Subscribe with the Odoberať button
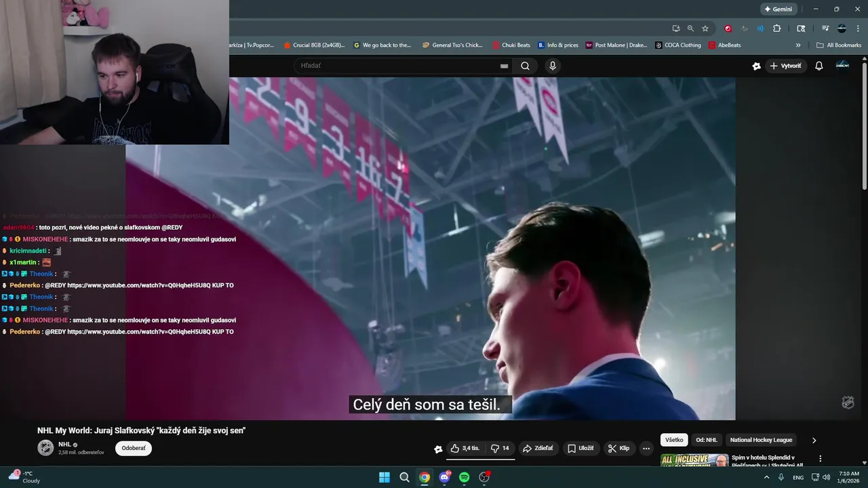 click(x=134, y=448)
